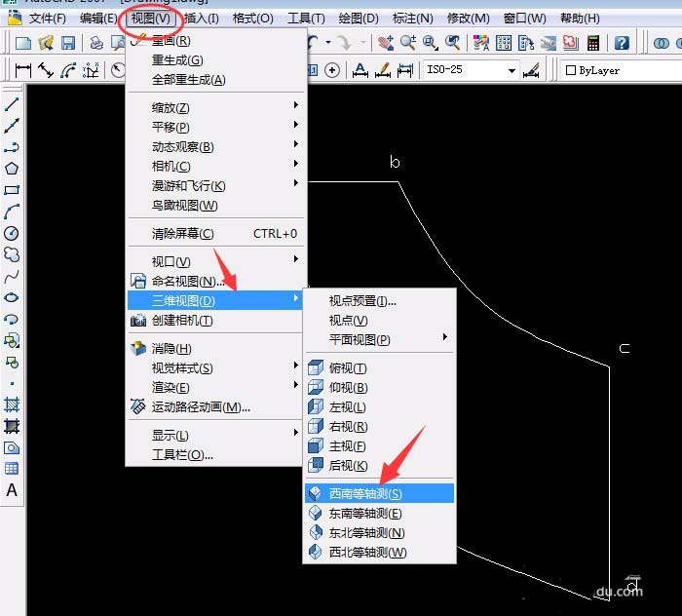Screen dimensions: 682x616
Task: Select the Gradient fill tool
Action: tap(12, 426)
